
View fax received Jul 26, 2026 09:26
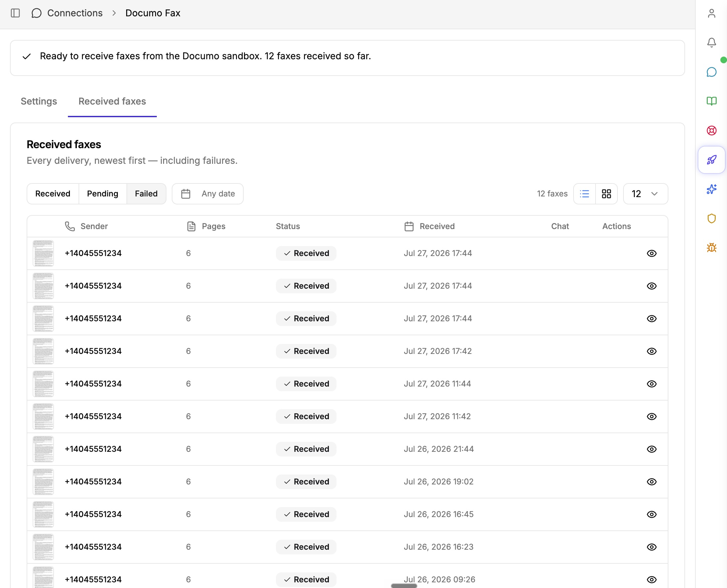(651, 580)
